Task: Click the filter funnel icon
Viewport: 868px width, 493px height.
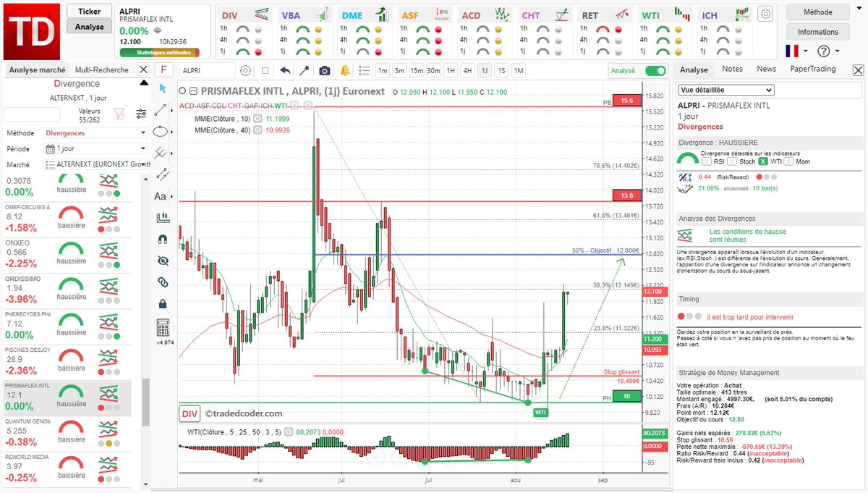Action: (119, 113)
